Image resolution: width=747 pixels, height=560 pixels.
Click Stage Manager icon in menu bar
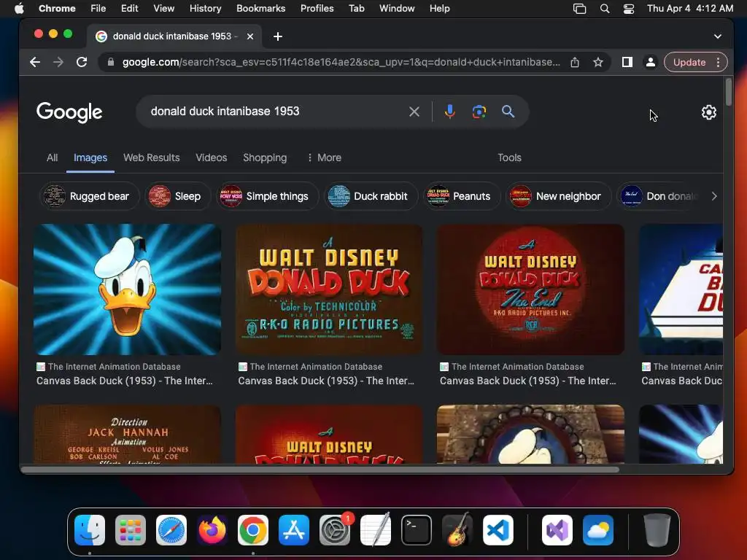click(579, 8)
